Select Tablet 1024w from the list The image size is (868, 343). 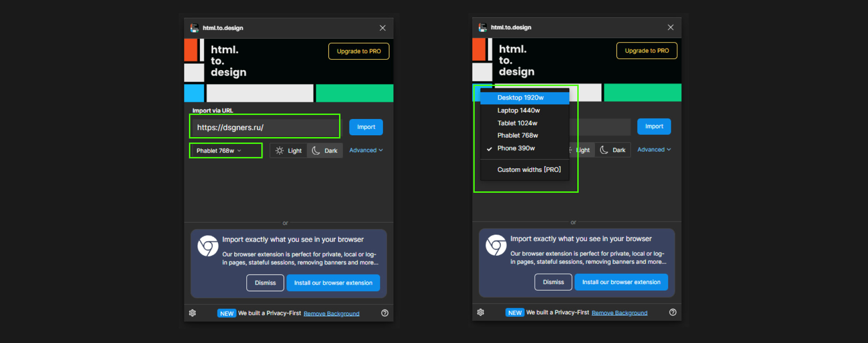(x=524, y=123)
